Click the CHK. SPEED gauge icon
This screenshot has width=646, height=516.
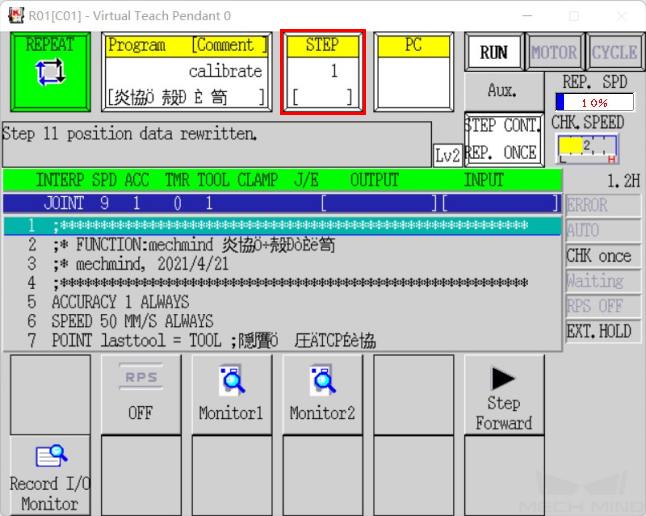click(587, 148)
